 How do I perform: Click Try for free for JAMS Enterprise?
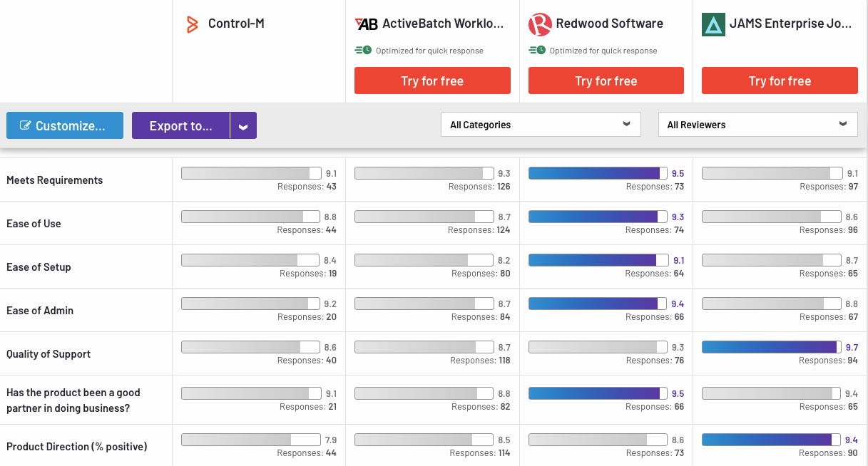pyautogui.click(x=780, y=81)
